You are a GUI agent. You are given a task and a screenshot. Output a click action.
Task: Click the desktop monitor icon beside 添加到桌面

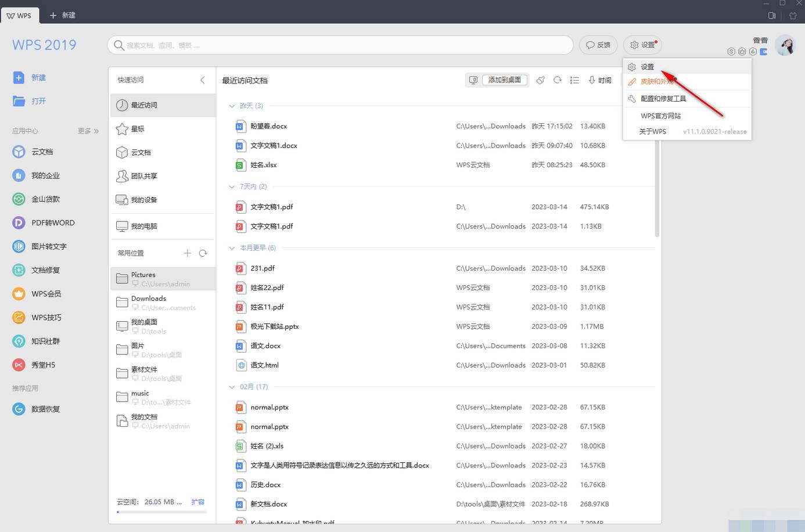473,80
